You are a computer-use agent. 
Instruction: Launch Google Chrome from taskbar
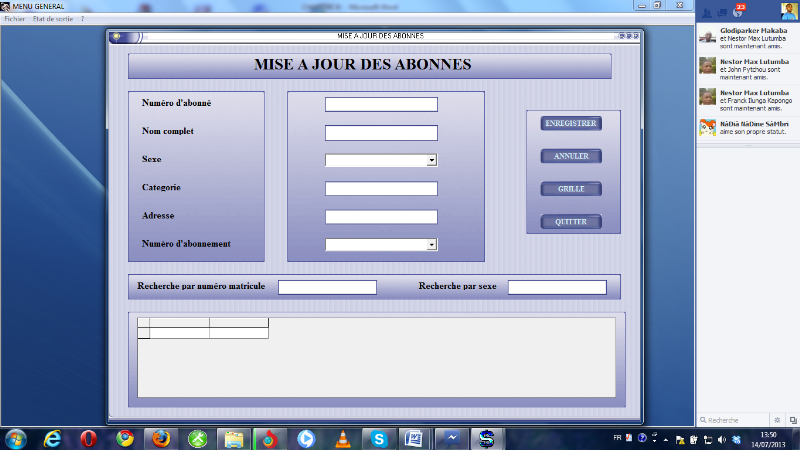click(x=124, y=439)
